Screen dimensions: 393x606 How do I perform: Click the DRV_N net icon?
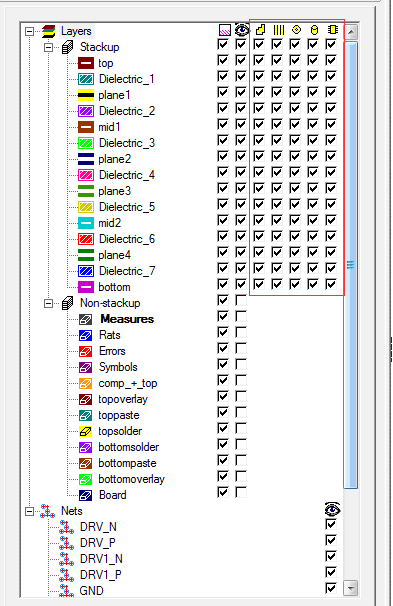(x=66, y=527)
